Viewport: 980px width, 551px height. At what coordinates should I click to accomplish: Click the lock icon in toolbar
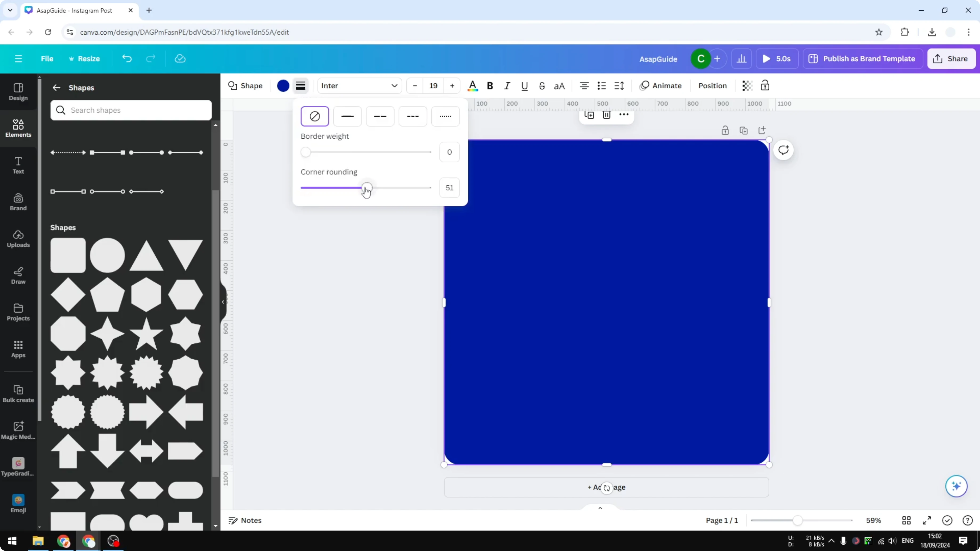765,85
